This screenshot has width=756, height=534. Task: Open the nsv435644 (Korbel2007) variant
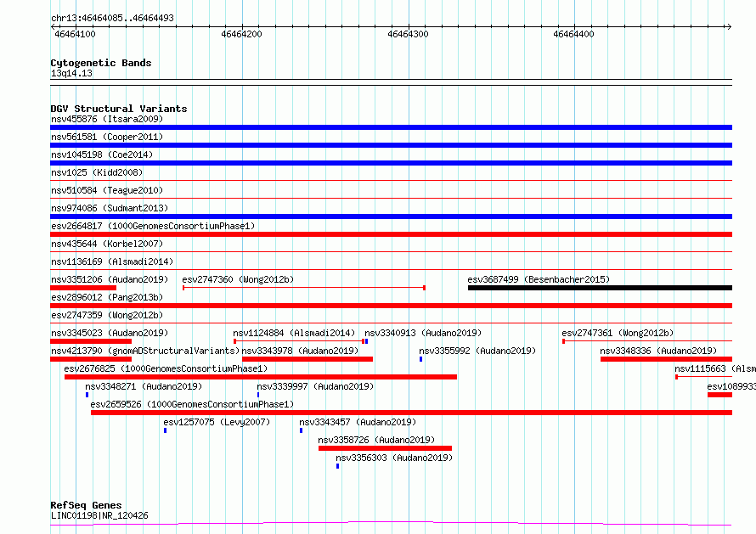(x=107, y=244)
